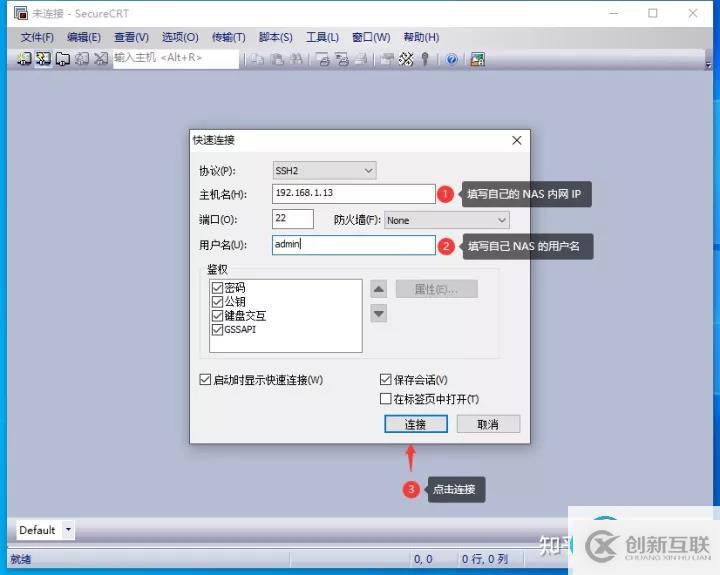Click the crossed-tools options icon
The image size is (720, 575).
click(406, 59)
